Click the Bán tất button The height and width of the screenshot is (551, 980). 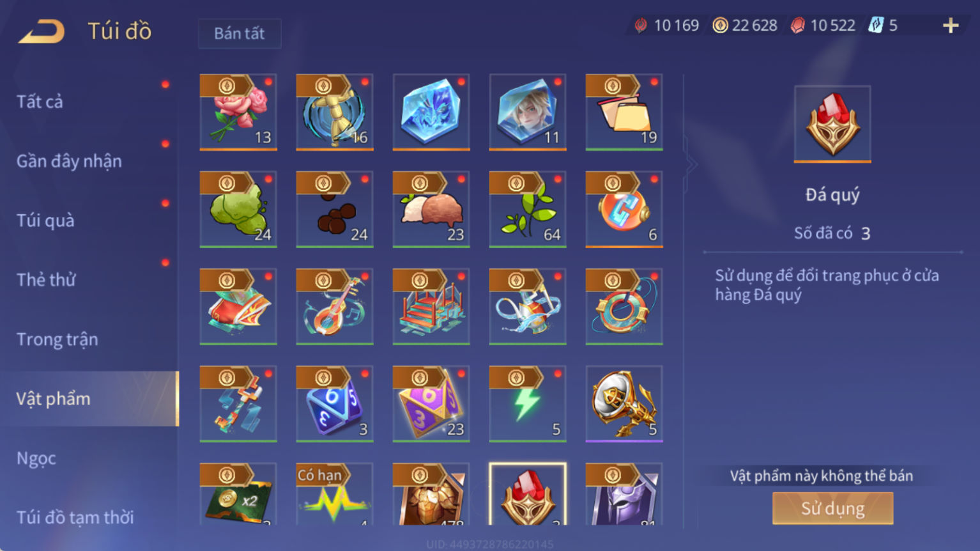[x=240, y=33]
